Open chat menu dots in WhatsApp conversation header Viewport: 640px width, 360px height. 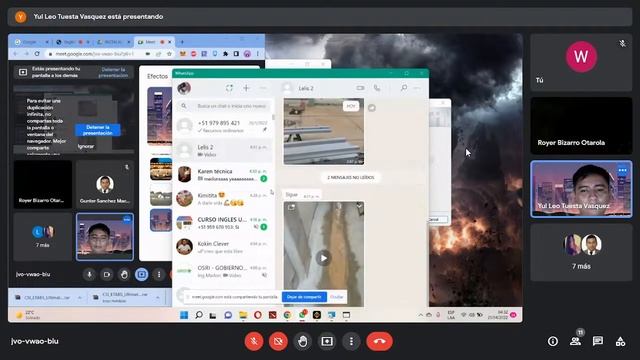[x=417, y=88]
